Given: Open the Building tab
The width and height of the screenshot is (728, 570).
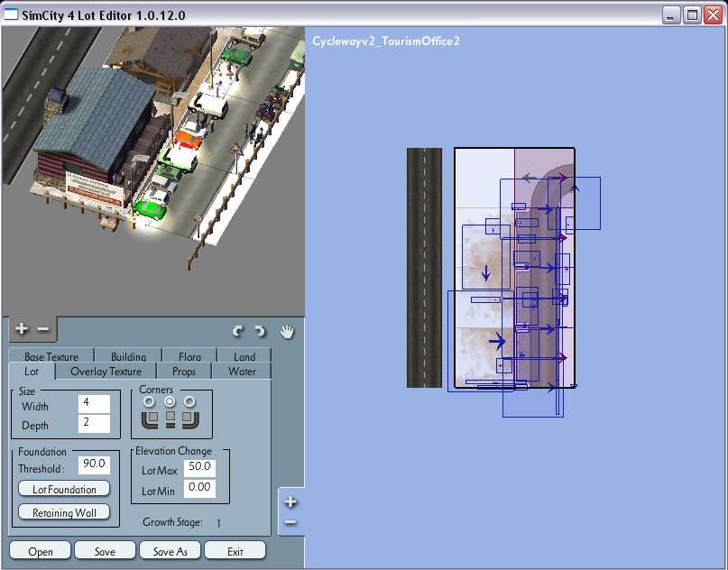Looking at the screenshot, I should tap(129, 355).
